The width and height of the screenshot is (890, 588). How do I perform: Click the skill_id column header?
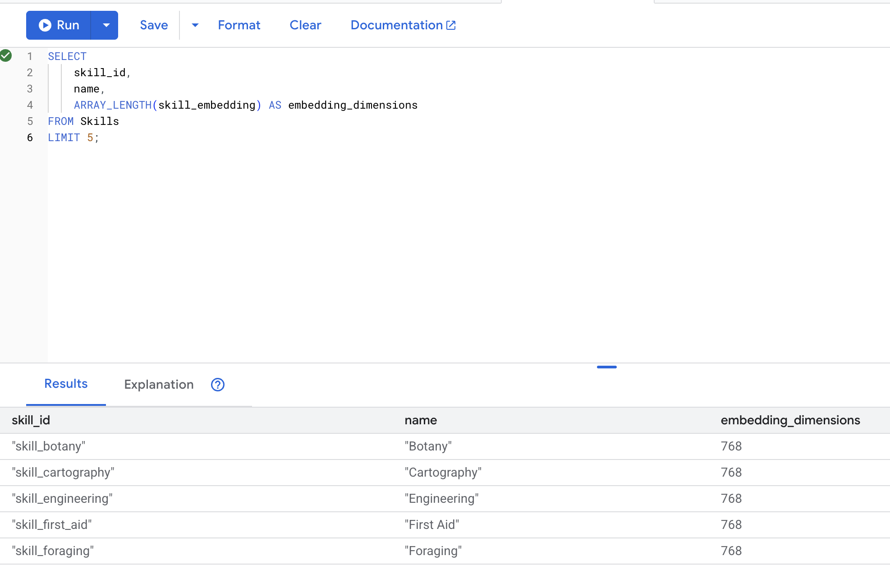click(31, 420)
